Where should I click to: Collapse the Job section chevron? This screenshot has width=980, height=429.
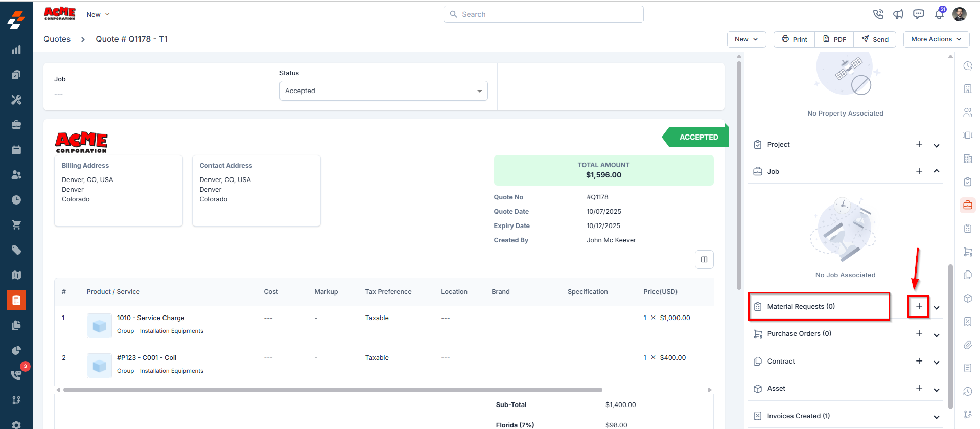(936, 171)
